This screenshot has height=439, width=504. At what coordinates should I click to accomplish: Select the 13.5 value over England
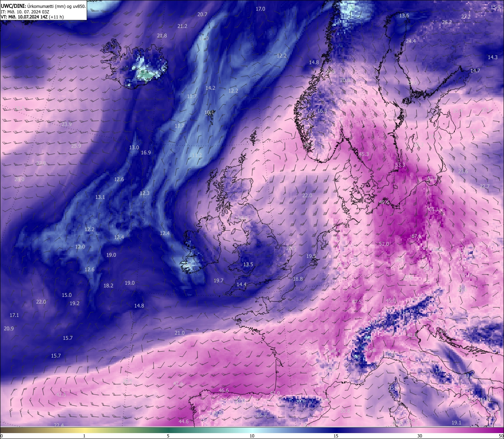(x=248, y=264)
